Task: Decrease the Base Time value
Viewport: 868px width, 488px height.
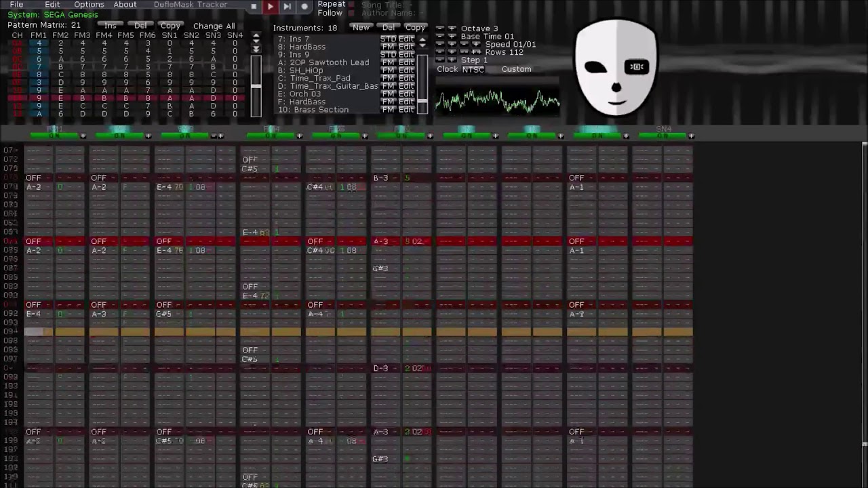Action: point(440,37)
